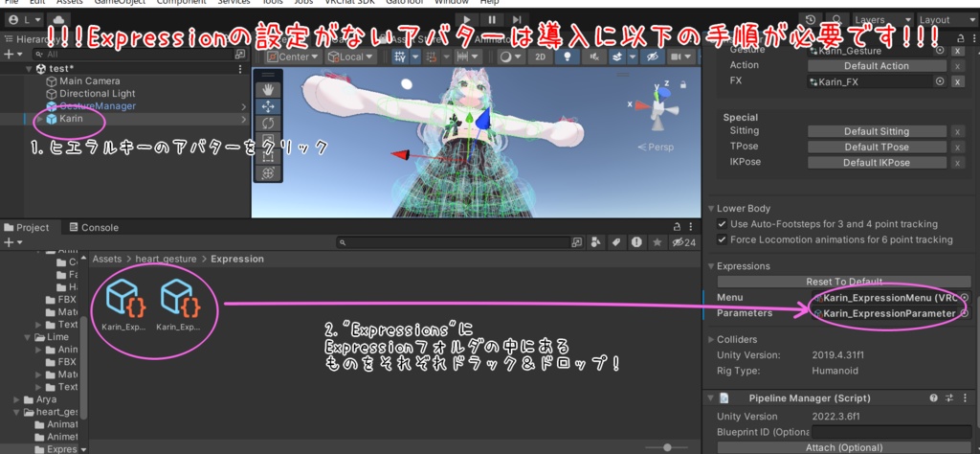The width and height of the screenshot is (980, 454).
Task: Click the Project search by label icon
Action: [615, 242]
